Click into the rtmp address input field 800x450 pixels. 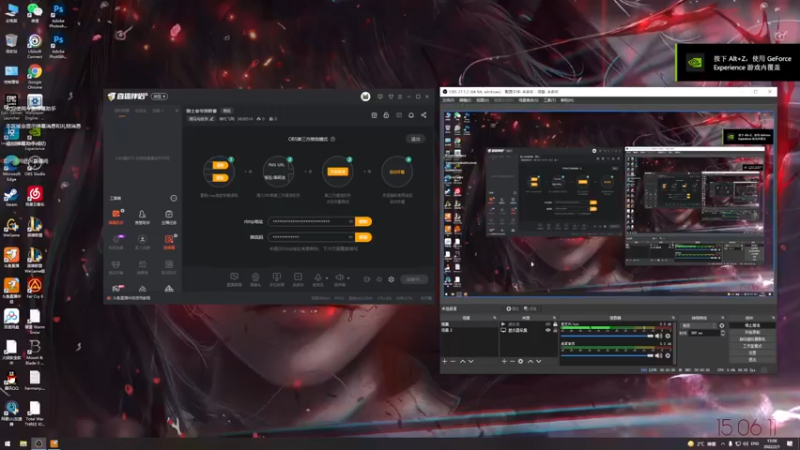click(311, 221)
